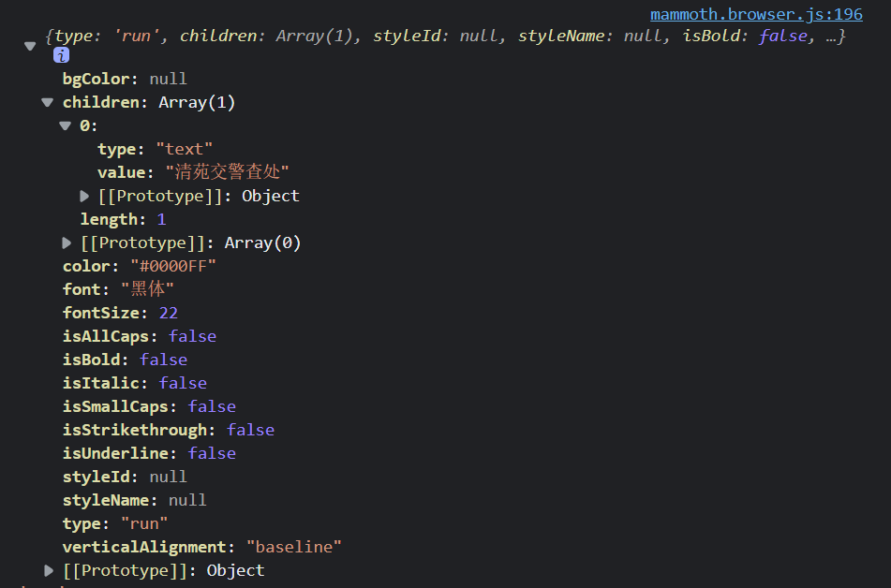Viewport: 891px width, 588px height.
Task: Select the isItalic: false property
Action: click(x=135, y=383)
